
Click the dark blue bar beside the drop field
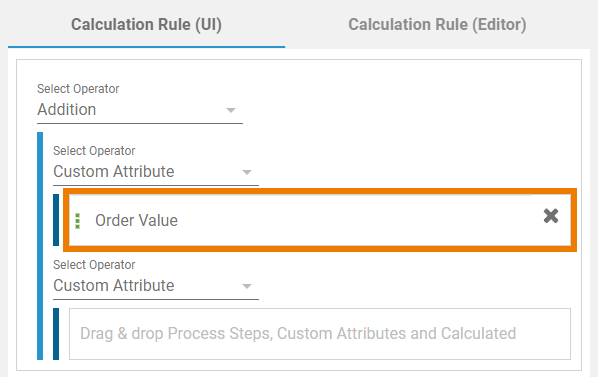[56, 334]
